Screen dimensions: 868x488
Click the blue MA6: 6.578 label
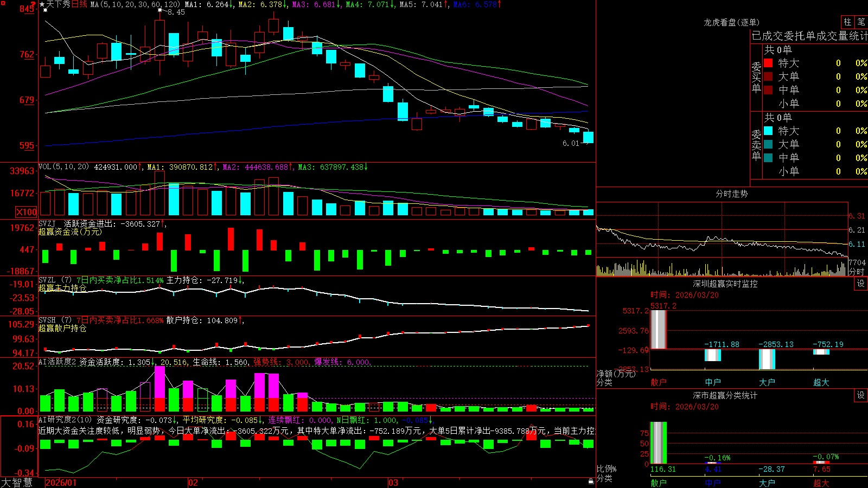(x=477, y=4)
